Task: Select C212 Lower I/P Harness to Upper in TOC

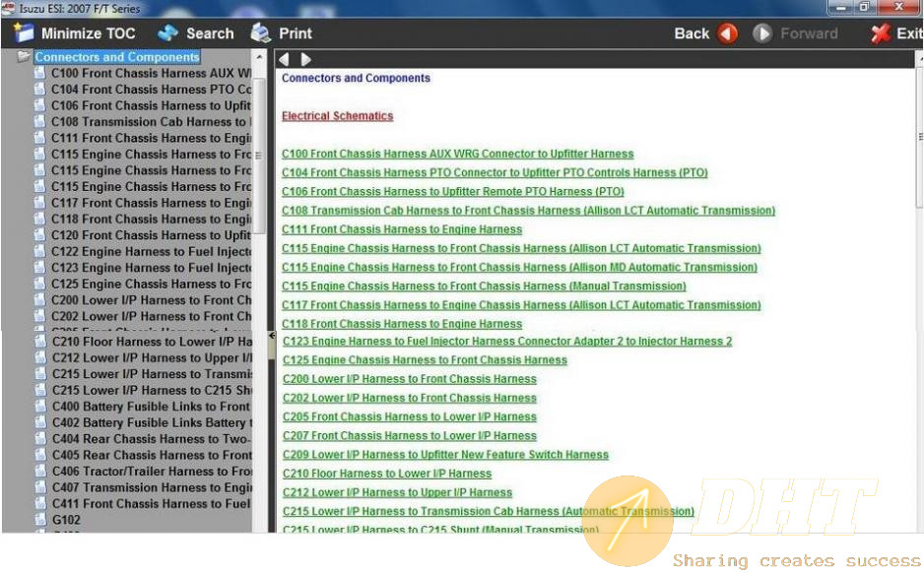Action: [152, 357]
